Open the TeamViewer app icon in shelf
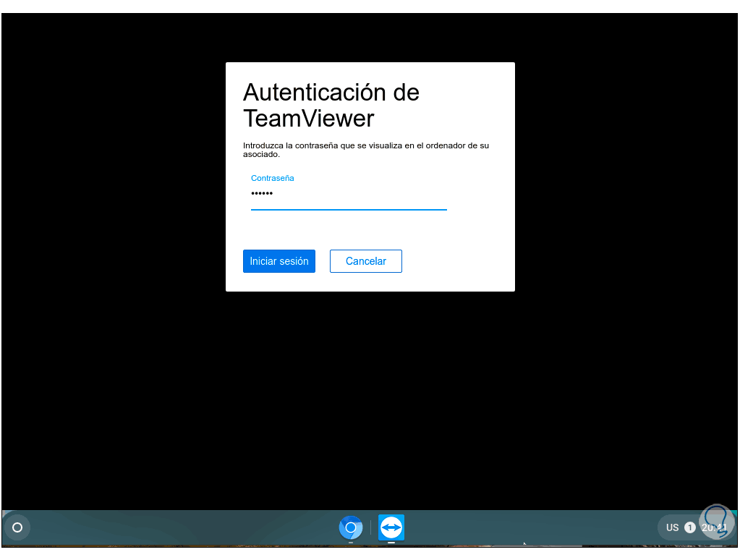 click(391, 527)
